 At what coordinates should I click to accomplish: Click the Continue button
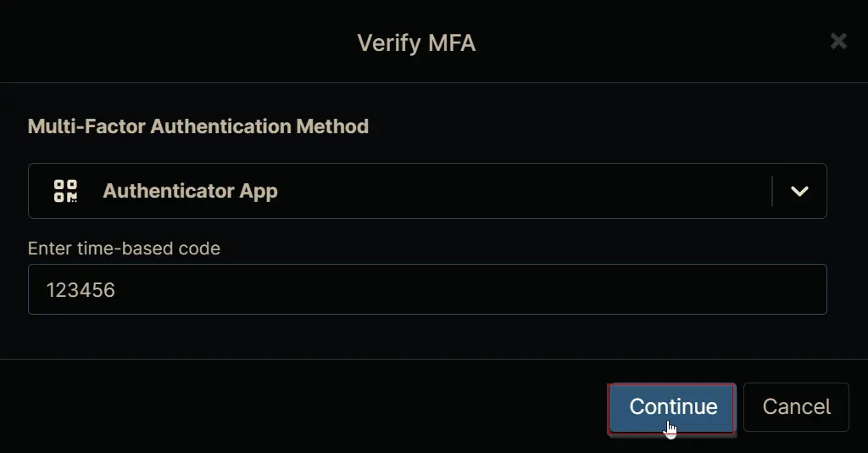[x=672, y=407]
